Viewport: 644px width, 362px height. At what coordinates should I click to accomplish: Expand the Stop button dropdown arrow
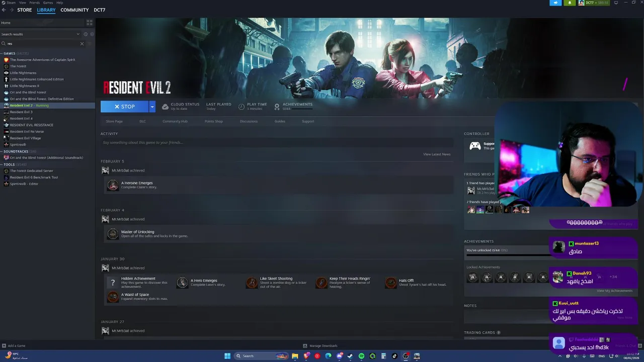[x=152, y=107]
